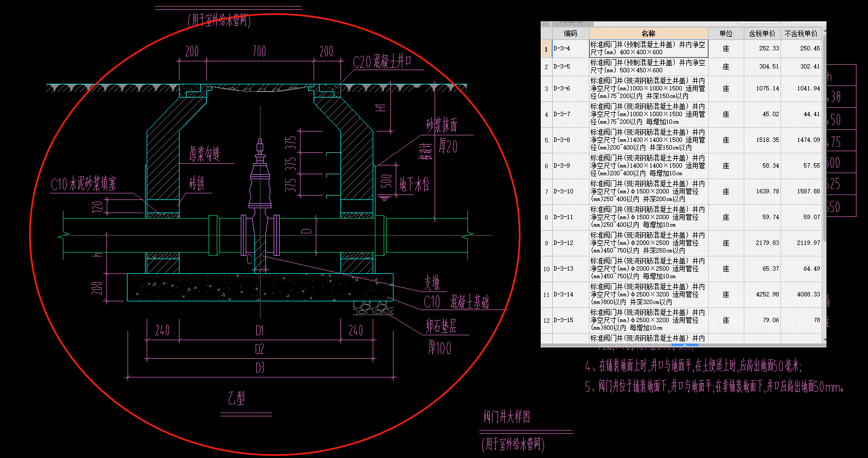This screenshot has width=868, height=458.
Task: Select the 原浆勾缝 annotation in drawing
Action: click(x=205, y=154)
